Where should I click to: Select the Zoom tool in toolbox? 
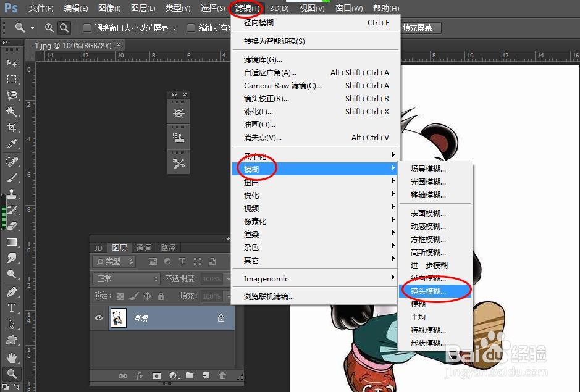(12, 374)
